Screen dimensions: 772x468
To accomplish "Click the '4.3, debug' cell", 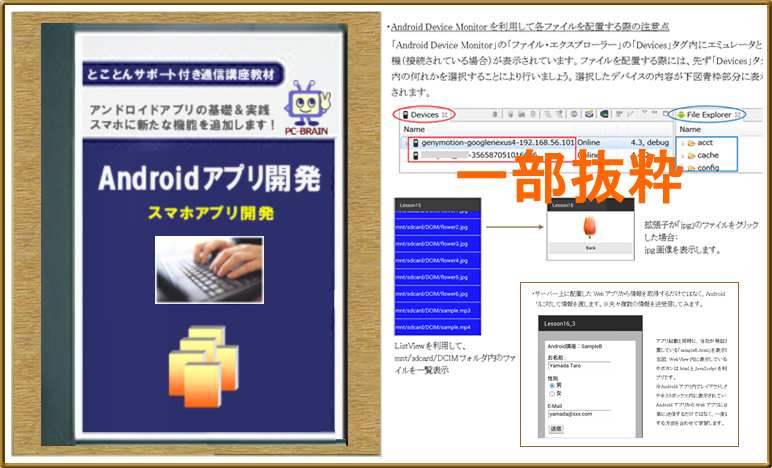I will click(x=649, y=143).
